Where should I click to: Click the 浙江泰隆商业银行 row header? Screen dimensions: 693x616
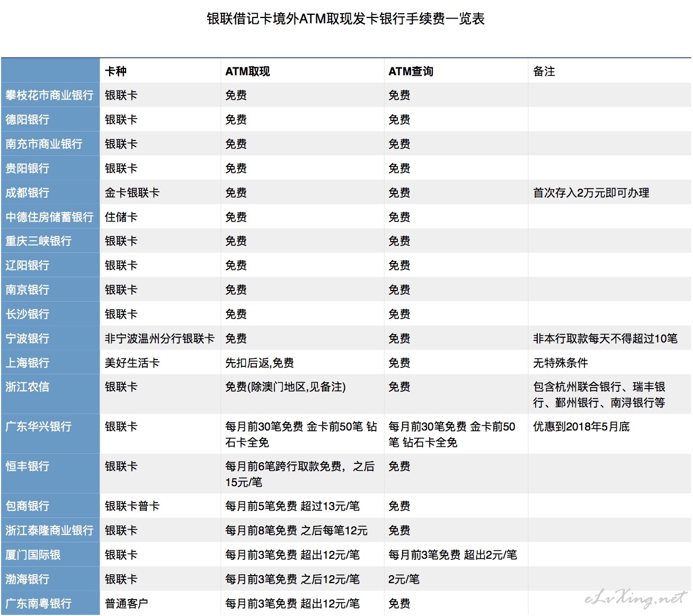point(50,531)
